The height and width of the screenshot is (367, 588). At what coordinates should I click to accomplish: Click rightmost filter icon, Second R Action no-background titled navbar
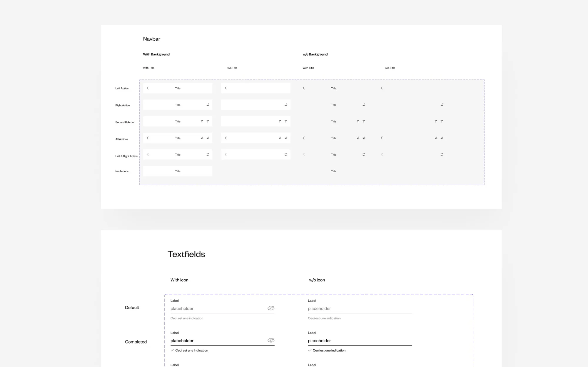point(364,121)
